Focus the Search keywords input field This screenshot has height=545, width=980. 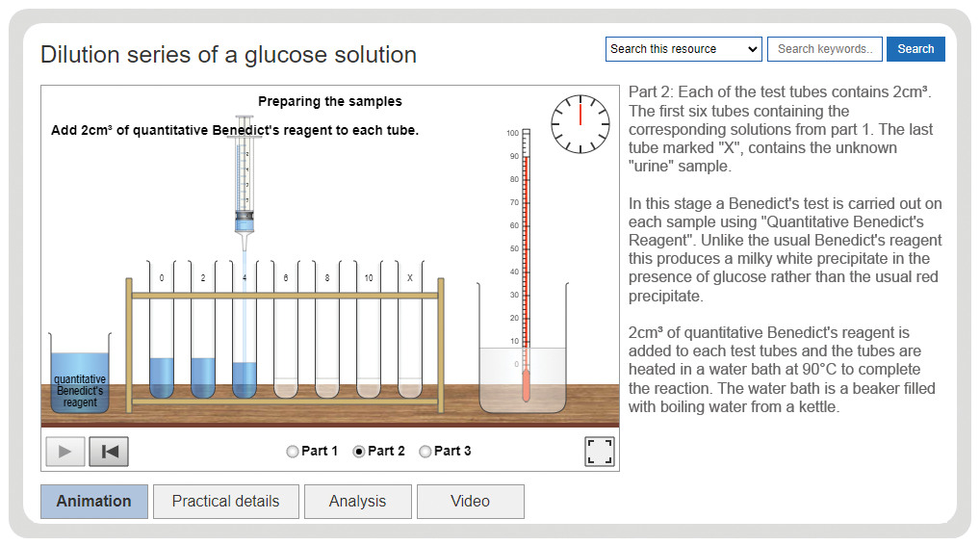click(825, 49)
